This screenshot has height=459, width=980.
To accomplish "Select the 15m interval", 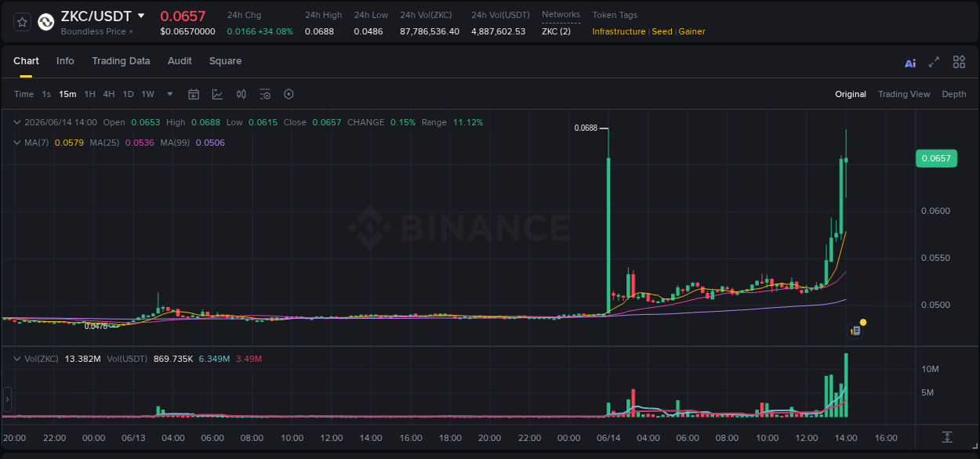I will [67, 94].
